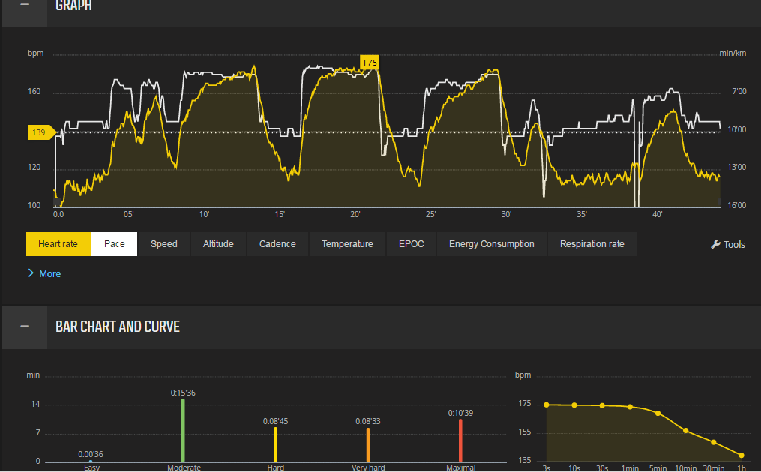
Task: Toggle the EPOC graph button
Action: click(x=411, y=244)
